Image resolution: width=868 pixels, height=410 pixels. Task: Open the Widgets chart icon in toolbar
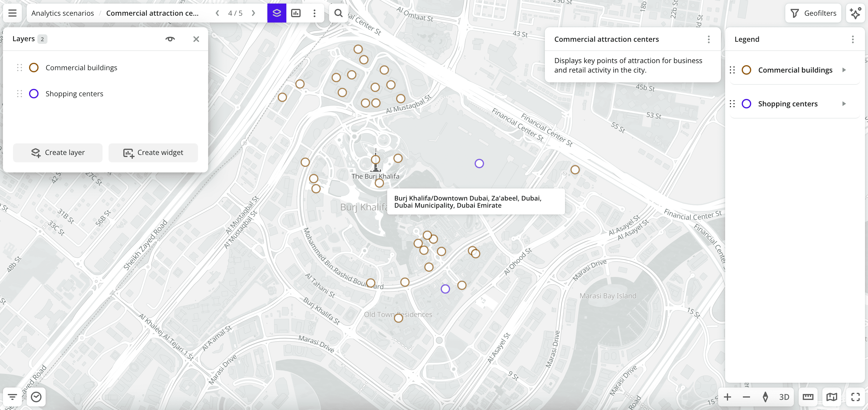click(296, 13)
